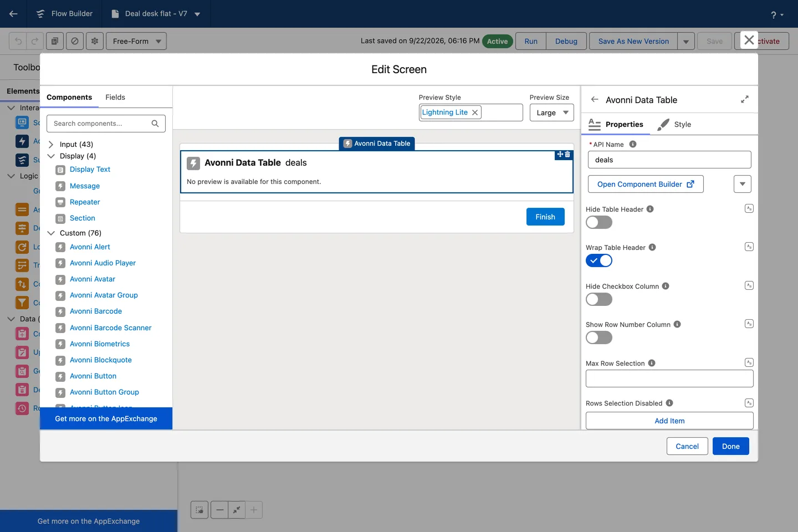Open dropdown next to Open Component Builder
Viewport: 798px width, 532px height.
(743, 184)
